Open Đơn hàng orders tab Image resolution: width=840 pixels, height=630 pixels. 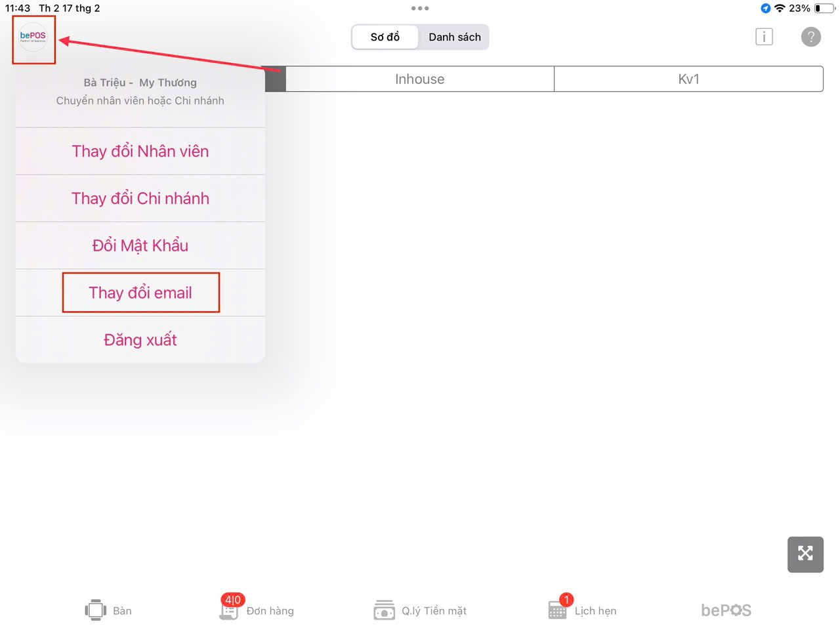tap(257, 610)
